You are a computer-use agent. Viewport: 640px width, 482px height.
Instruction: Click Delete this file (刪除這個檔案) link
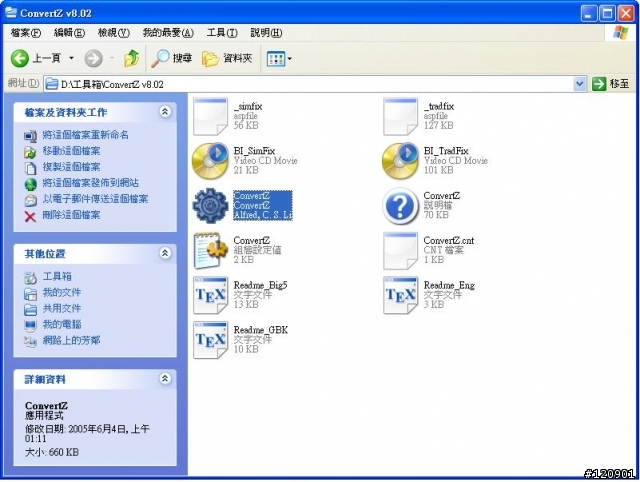coord(71,215)
